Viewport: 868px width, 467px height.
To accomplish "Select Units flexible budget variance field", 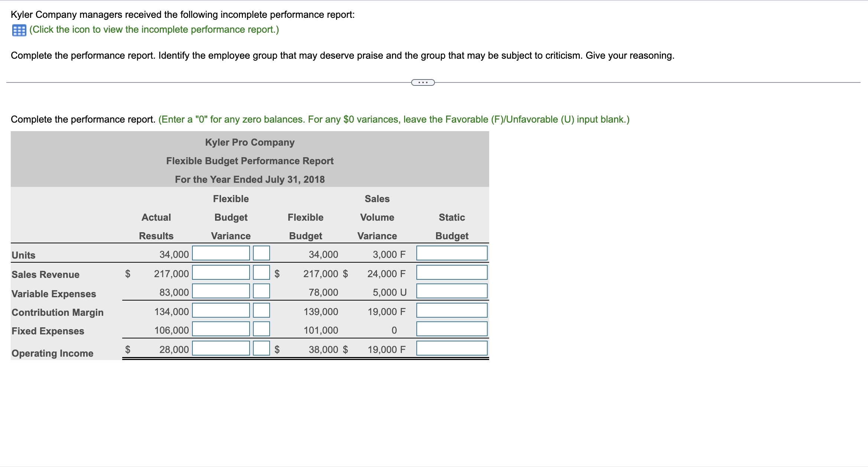I will [221, 253].
